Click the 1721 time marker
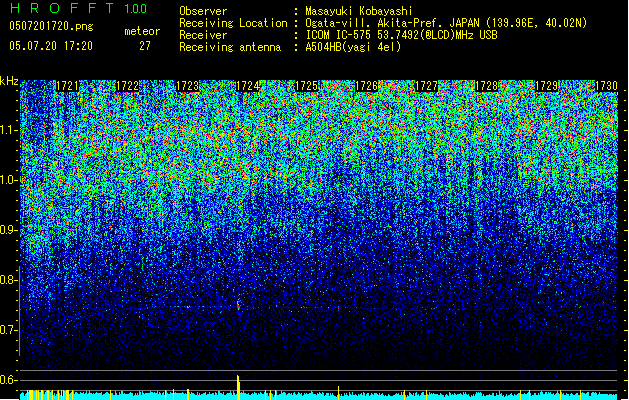This screenshot has height=400, width=629. coord(67,86)
